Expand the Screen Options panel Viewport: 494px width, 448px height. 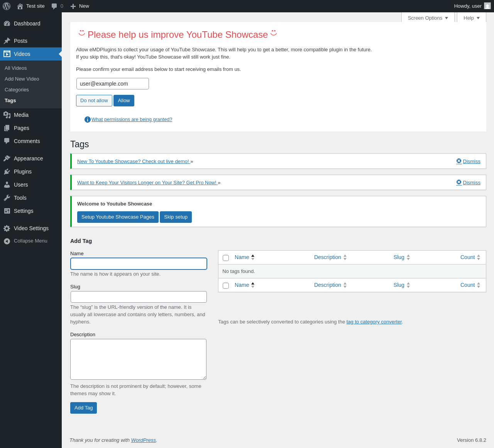point(428,18)
